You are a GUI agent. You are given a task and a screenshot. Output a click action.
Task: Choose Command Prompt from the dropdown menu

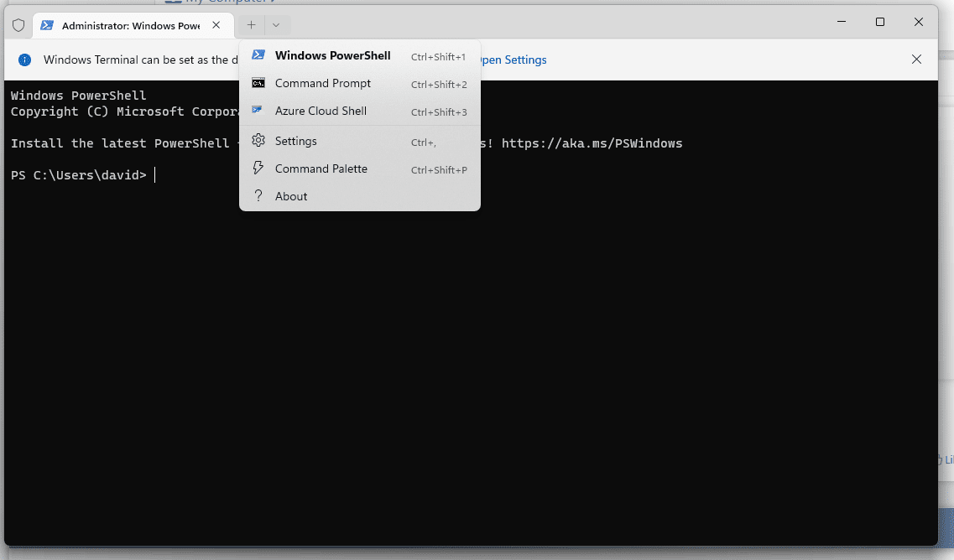360,83
